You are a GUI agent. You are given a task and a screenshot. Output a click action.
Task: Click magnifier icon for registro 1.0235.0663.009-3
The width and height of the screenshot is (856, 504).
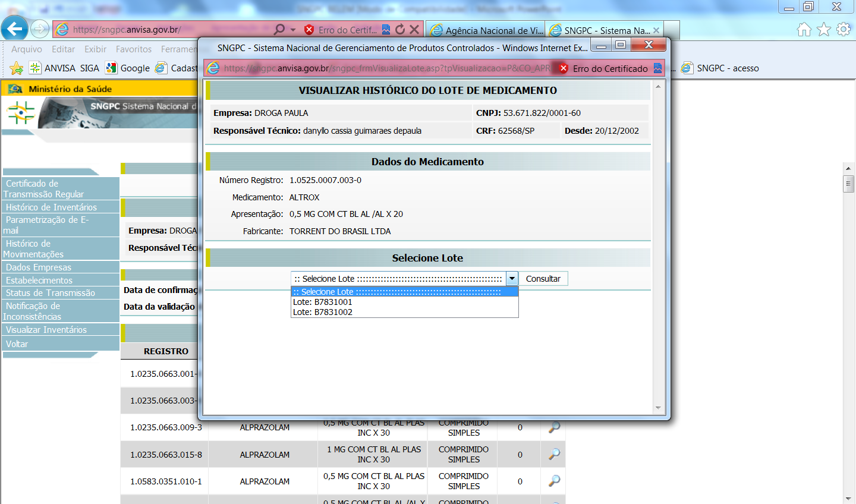point(554,427)
